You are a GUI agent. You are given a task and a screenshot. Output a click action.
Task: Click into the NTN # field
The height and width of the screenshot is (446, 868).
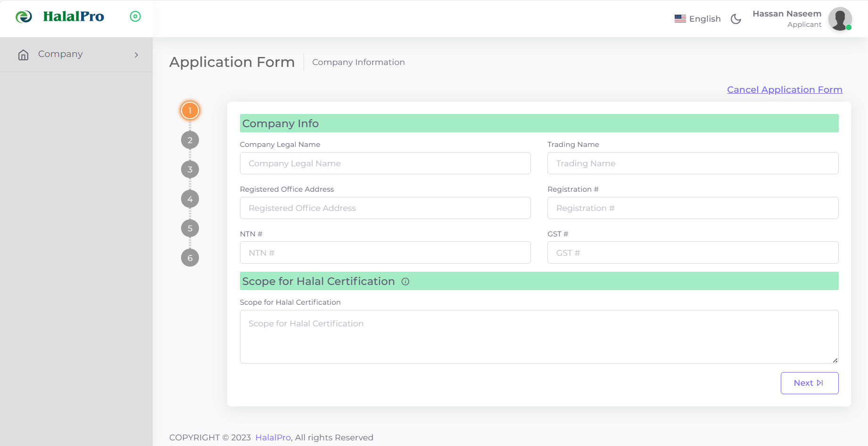click(x=385, y=253)
